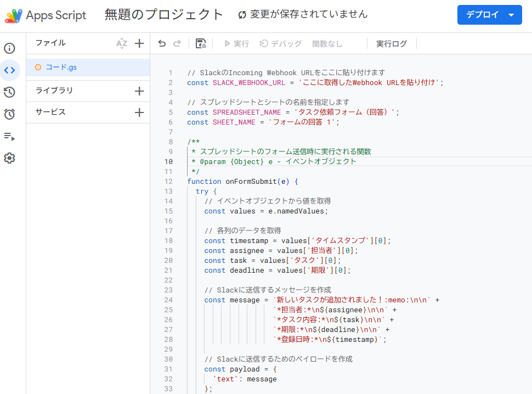This screenshot has height=394, width=532.
Task: Open Project Settings gear icon
Action: [9, 158]
